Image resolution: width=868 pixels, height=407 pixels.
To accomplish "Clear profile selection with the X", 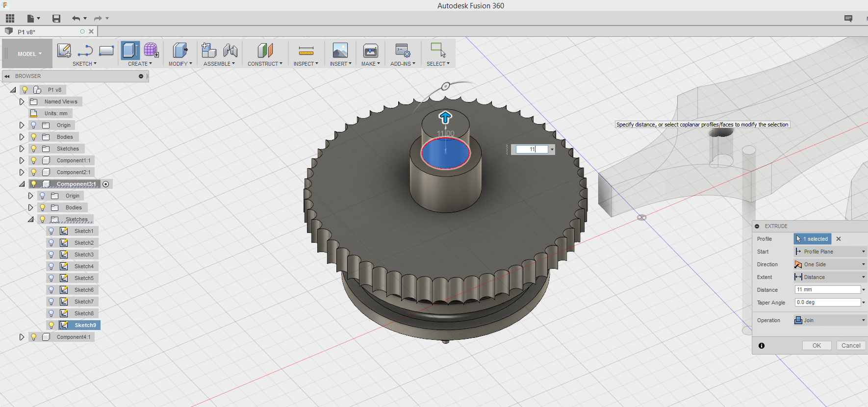I will click(x=839, y=239).
